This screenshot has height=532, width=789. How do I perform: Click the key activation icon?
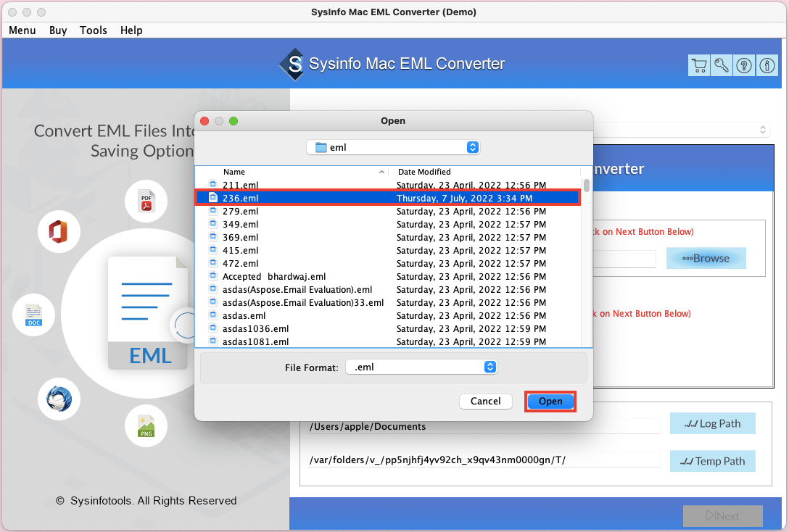pyautogui.click(x=722, y=65)
